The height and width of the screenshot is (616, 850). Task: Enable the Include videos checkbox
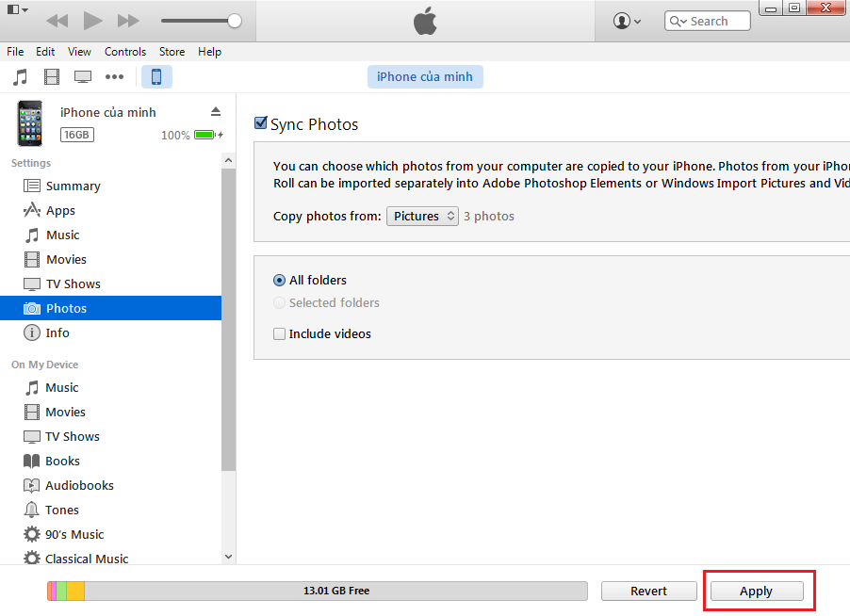coord(279,333)
